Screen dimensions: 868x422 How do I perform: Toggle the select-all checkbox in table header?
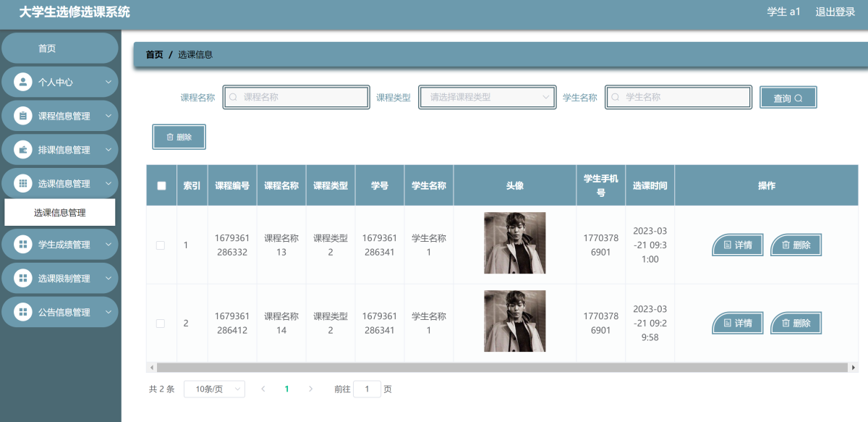point(161,186)
